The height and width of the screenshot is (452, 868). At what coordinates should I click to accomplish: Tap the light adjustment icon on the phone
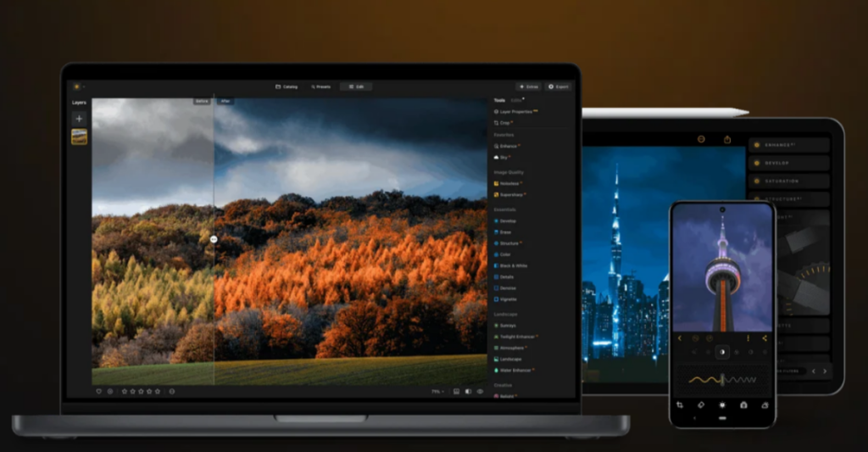[722, 405]
